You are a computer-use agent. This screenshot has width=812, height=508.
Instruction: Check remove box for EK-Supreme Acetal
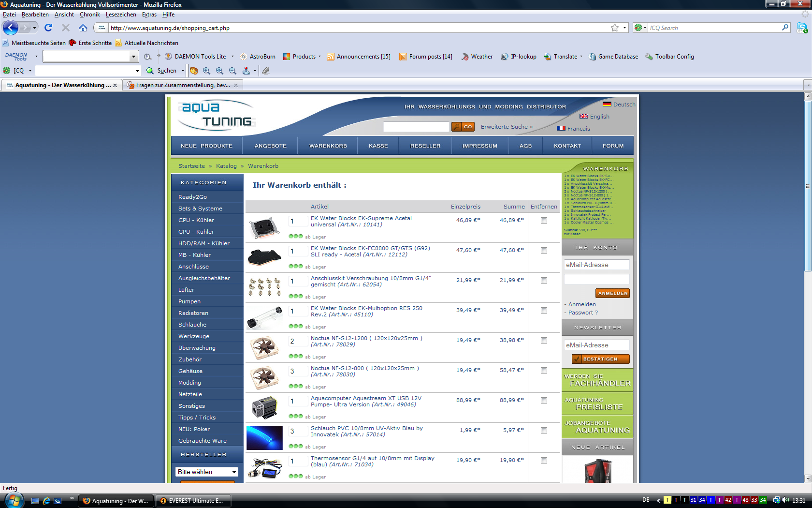tap(544, 221)
